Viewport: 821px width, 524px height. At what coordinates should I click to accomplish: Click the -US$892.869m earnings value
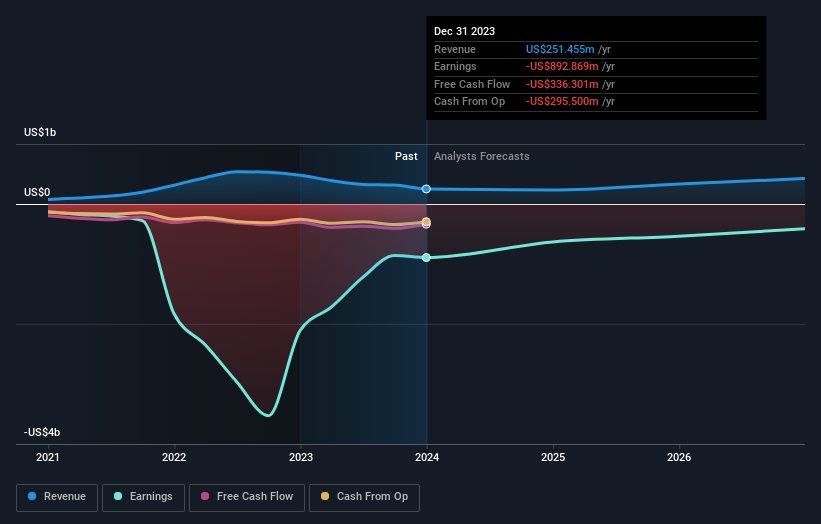coord(562,66)
